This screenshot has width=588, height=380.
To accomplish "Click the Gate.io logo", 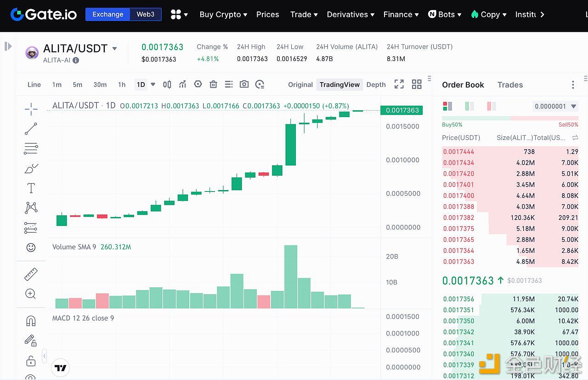I will coord(44,14).
